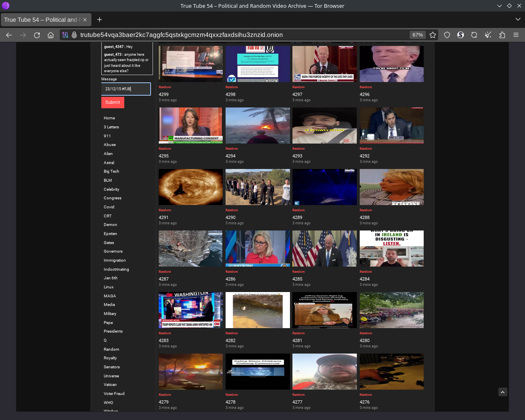525x420 pixels.
Task: Open the Vatican category
Action: 110,385
